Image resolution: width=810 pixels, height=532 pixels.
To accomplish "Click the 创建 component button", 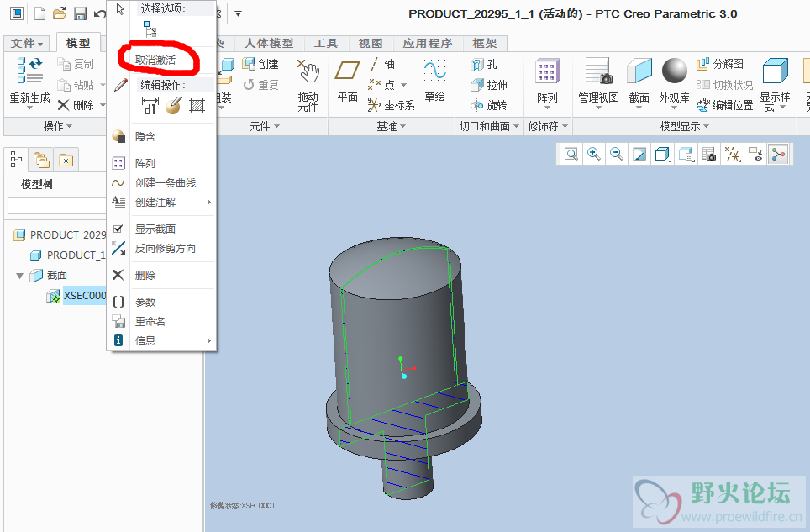I will tap(260, 64).
